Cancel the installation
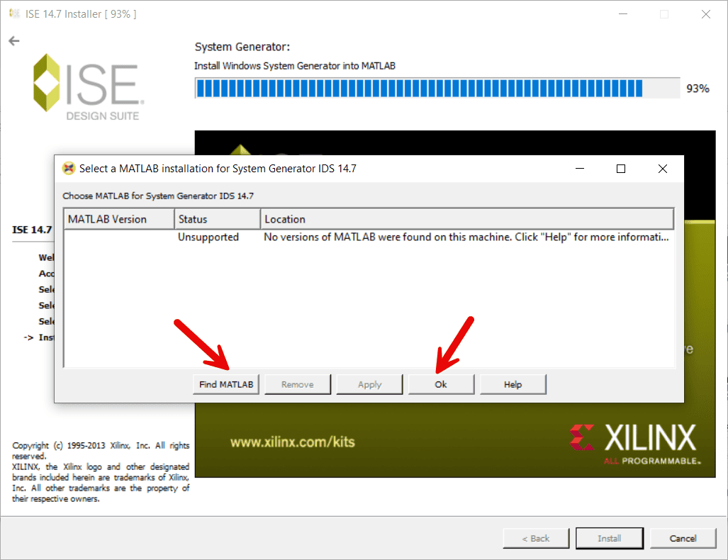Viewport: 728px width, 560px height. 683,538
